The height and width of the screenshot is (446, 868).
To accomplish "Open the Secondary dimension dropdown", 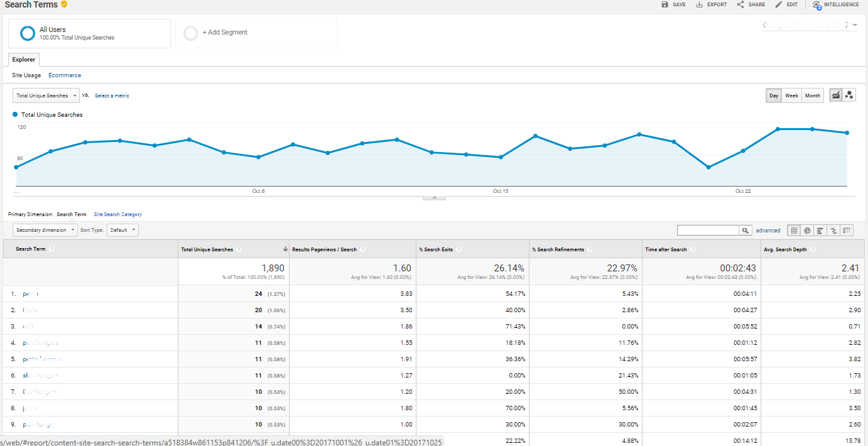I will [x=45, y=230].
